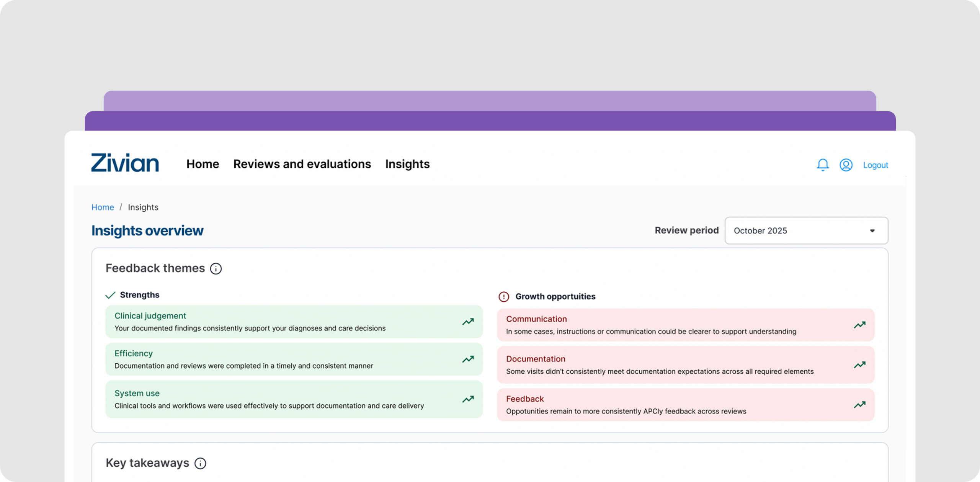
Task: Click the Review period label
Action: coord(687,230)
